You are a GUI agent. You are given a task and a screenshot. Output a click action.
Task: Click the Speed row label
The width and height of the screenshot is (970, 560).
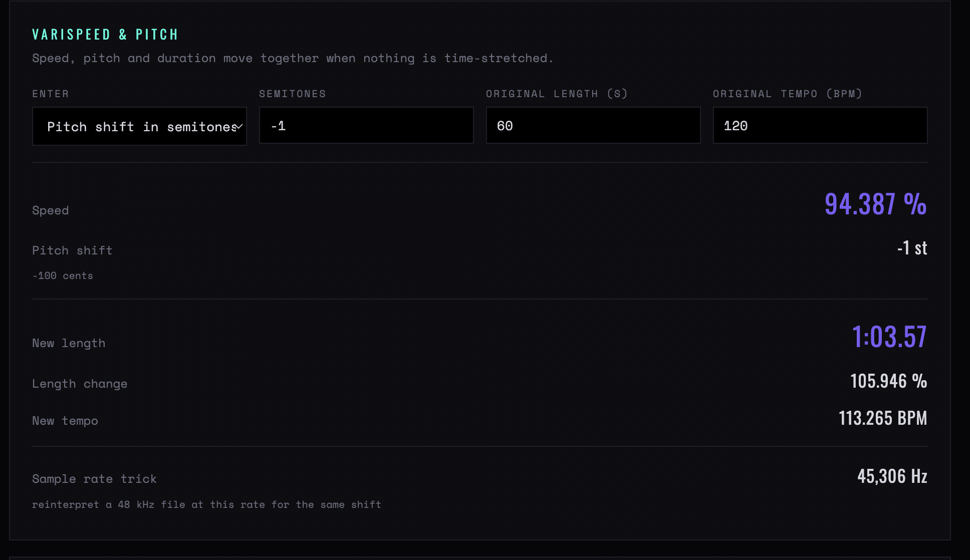(51, 210)
